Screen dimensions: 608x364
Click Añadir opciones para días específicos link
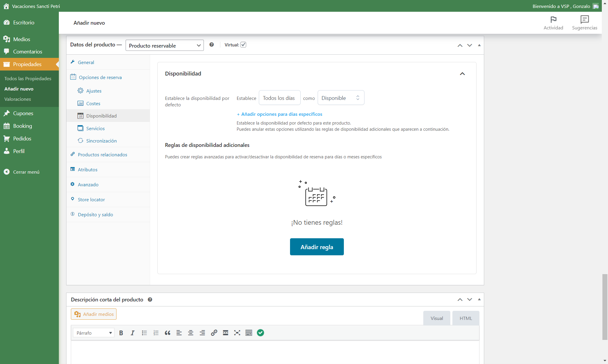point(279,114)
